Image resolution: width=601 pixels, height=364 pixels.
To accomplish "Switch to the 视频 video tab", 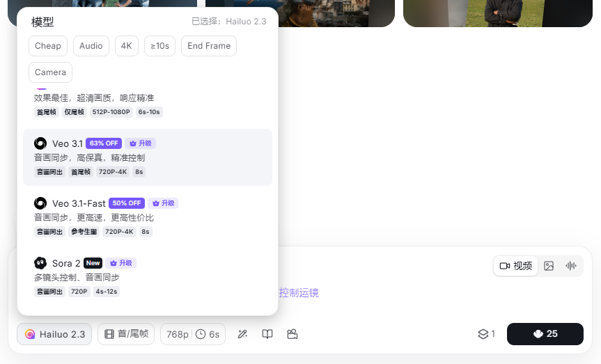I will [x=516, y=266].
